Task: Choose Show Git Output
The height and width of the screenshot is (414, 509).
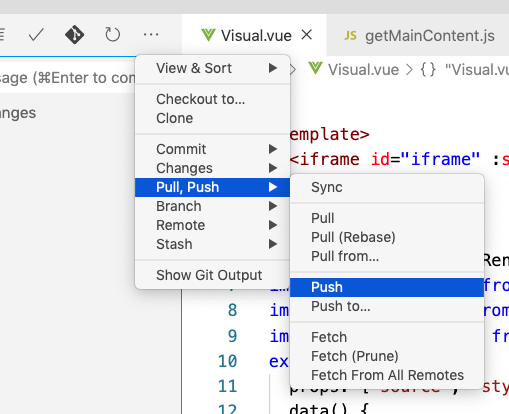Action: click(213, 275)
